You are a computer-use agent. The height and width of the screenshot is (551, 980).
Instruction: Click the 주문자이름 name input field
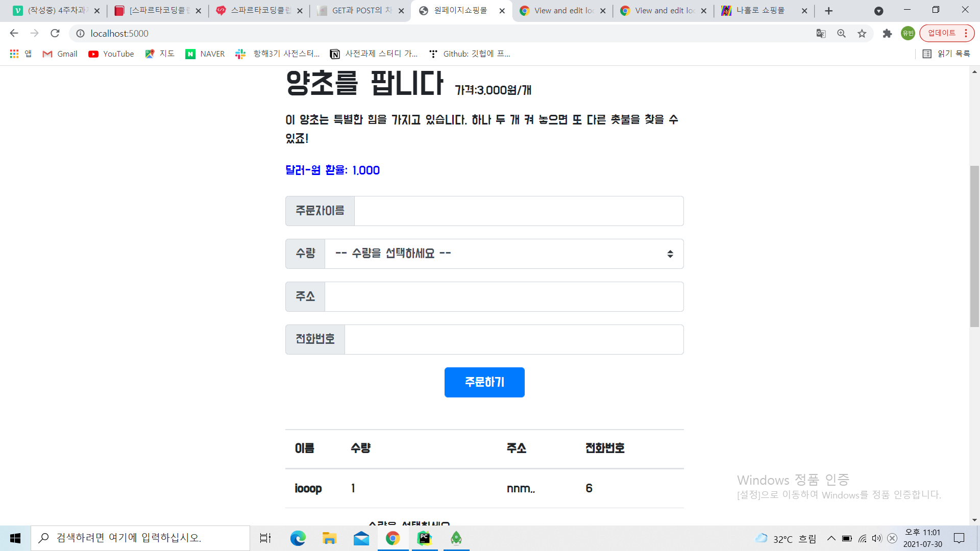pyautogui.click(x=519, y=211)
